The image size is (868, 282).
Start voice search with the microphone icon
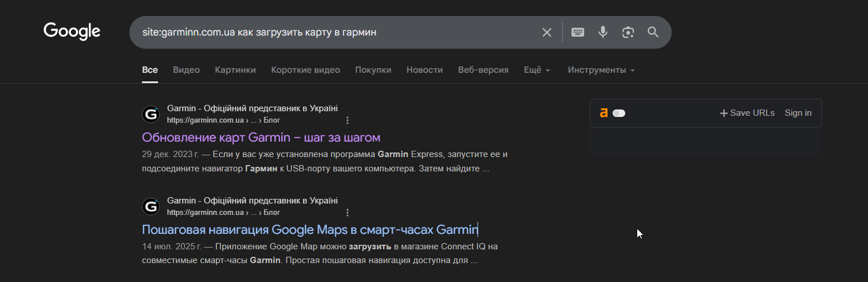[x=603, y=32]
